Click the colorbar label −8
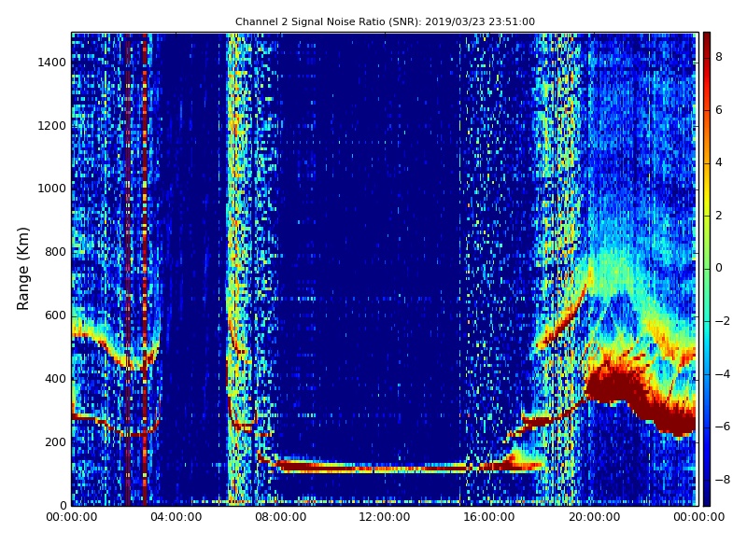Screen dimensions: 747x560 point(723,480)
